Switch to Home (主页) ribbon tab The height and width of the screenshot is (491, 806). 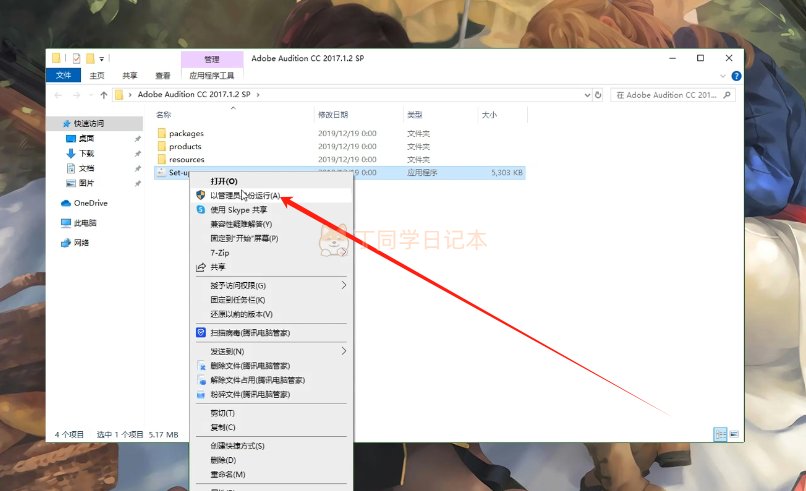(x=97, y=76)
